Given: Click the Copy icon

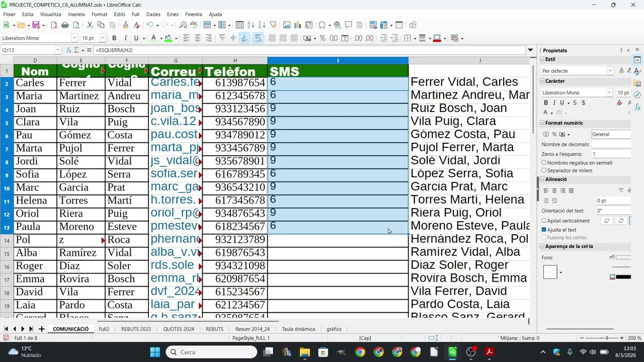Looking at the screenshot, I should (x=101, y=25).
